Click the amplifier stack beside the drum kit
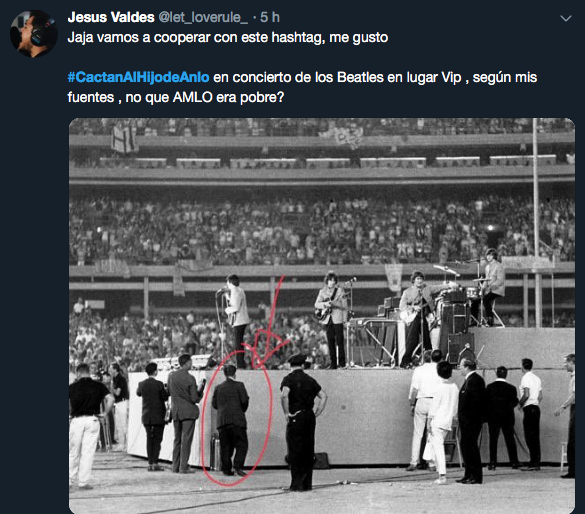The height and width of the screenshot is (514, 585). click(454, 326)
